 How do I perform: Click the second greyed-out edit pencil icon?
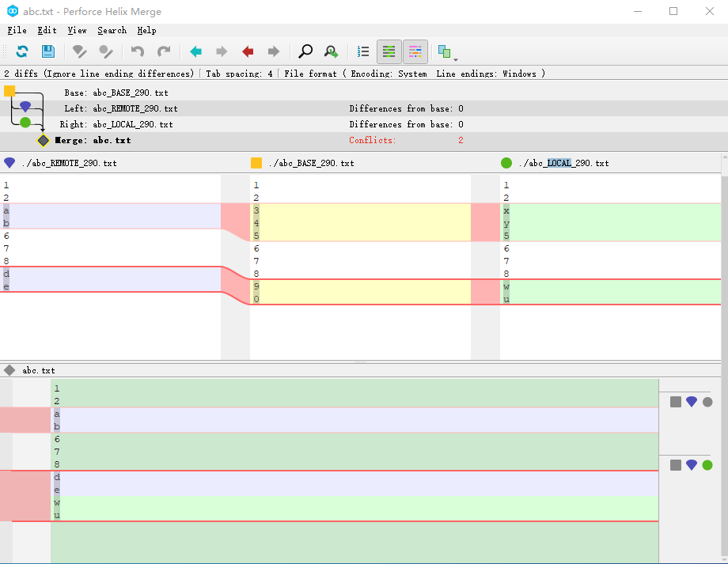pos(106,51)
